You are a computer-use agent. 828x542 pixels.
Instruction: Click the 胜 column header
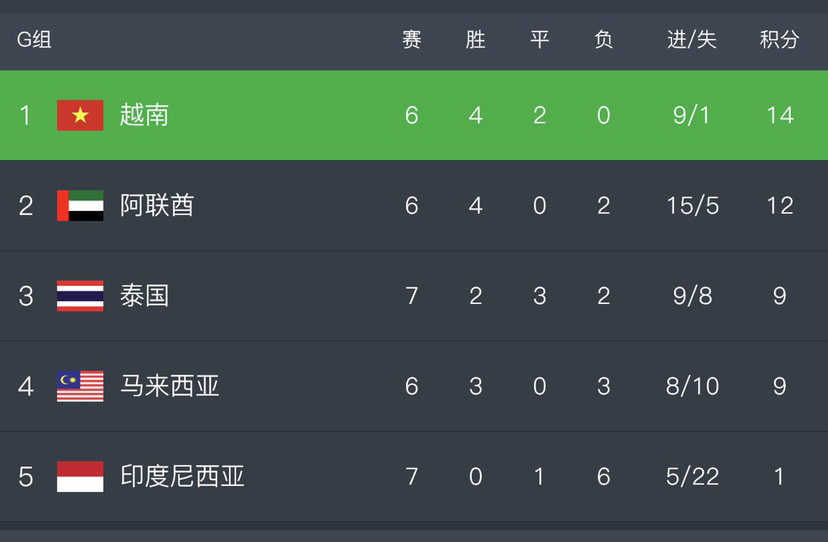475,40
